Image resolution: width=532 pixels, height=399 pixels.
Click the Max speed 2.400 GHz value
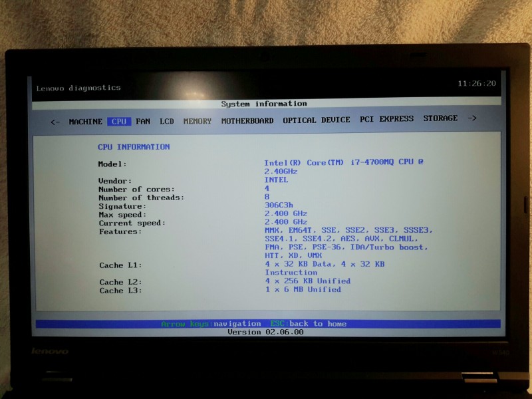286,213
